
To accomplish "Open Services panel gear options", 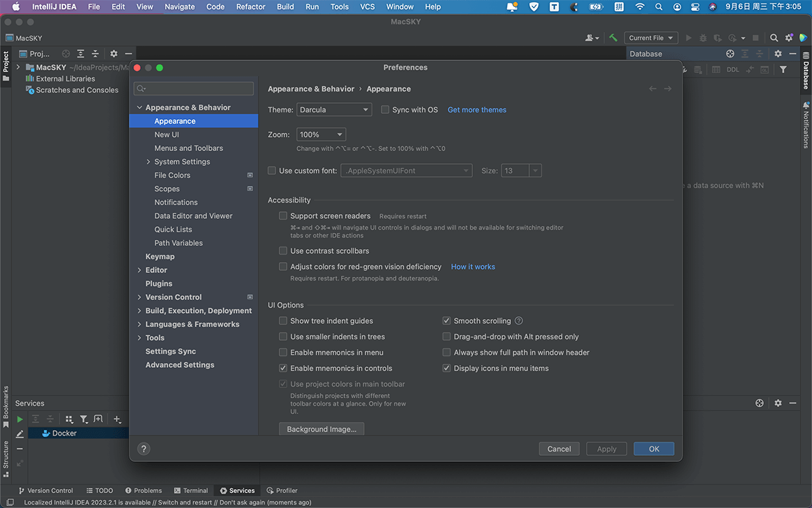I will (778, 403).
